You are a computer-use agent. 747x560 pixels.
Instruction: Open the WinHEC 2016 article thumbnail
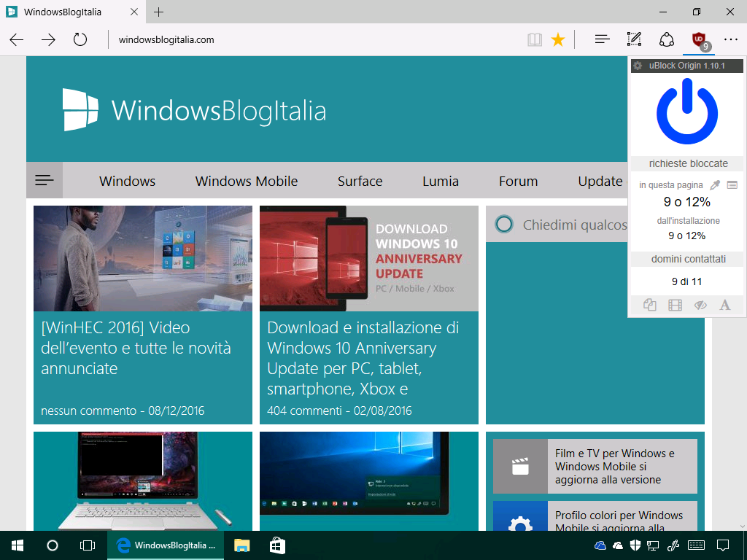pos(143,259)
